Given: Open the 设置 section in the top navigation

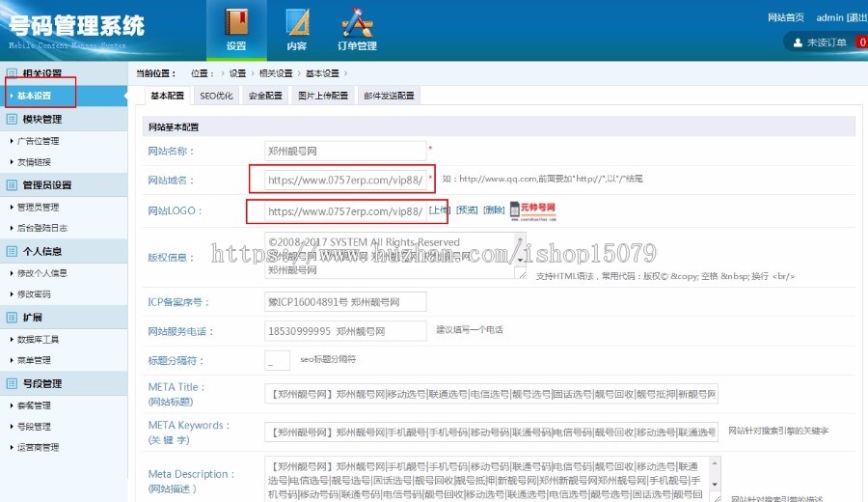Looking at the screenshot, I should click(236, 30).
